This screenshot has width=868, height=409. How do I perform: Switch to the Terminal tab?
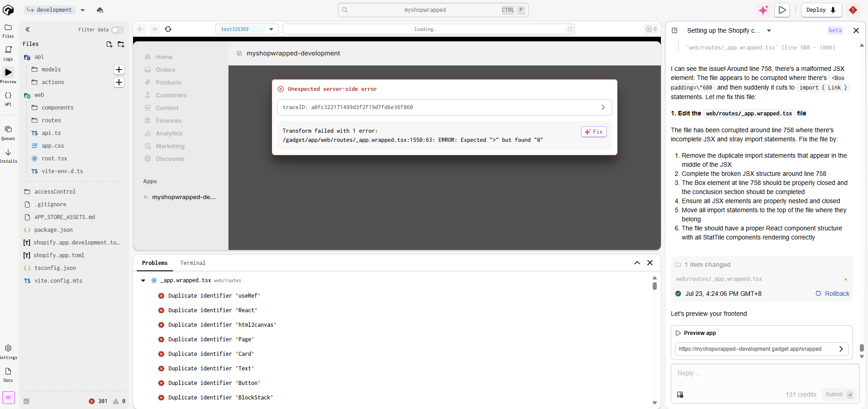[x=193, y=263]
